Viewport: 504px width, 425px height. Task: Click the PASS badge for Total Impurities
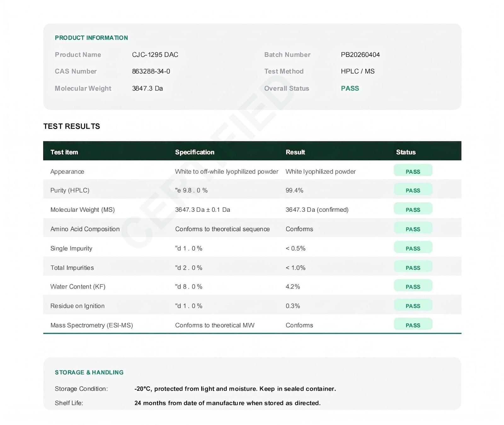point(413,267)
